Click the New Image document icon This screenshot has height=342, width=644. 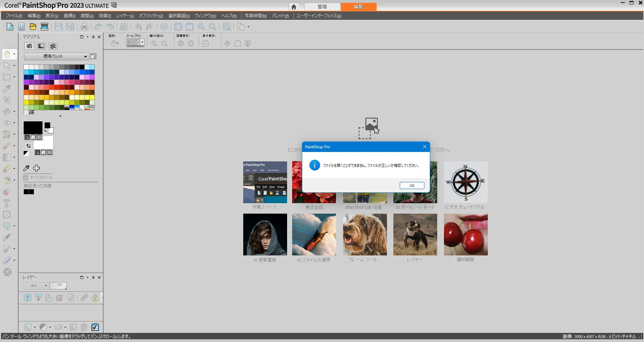click(10, 27)
